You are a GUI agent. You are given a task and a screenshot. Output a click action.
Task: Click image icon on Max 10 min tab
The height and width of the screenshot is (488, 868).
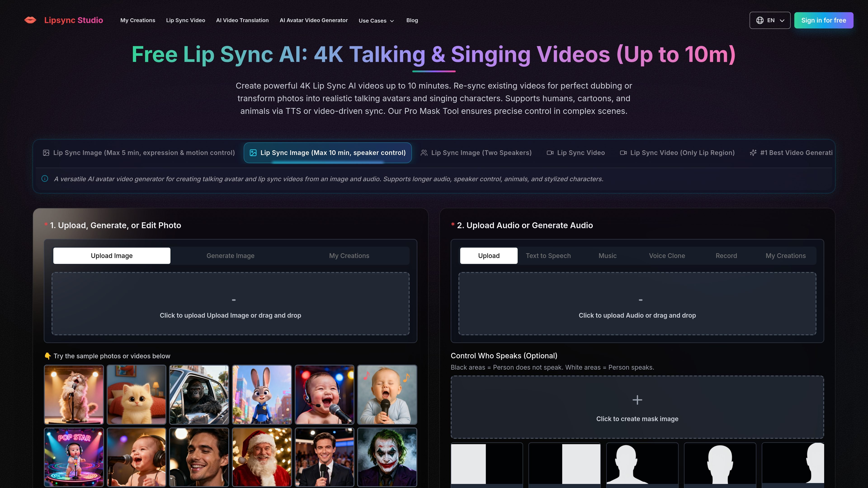point(253,153)
